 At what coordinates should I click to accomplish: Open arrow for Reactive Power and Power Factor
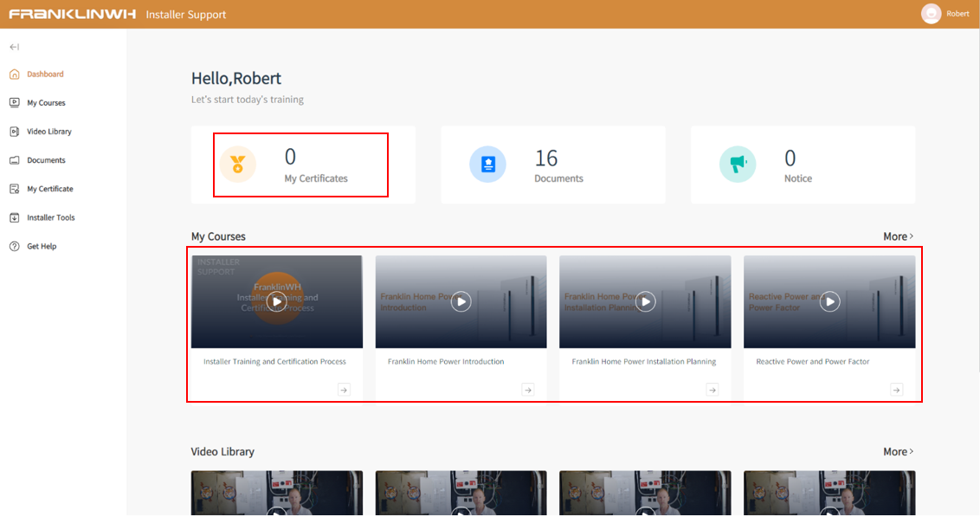point(896,390)
